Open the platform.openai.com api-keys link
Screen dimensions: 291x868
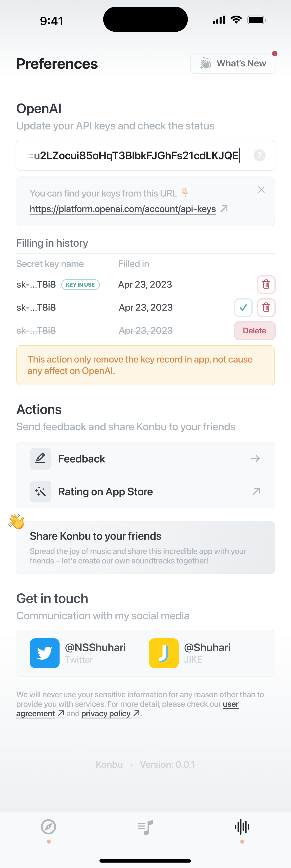tap(123, 209)
